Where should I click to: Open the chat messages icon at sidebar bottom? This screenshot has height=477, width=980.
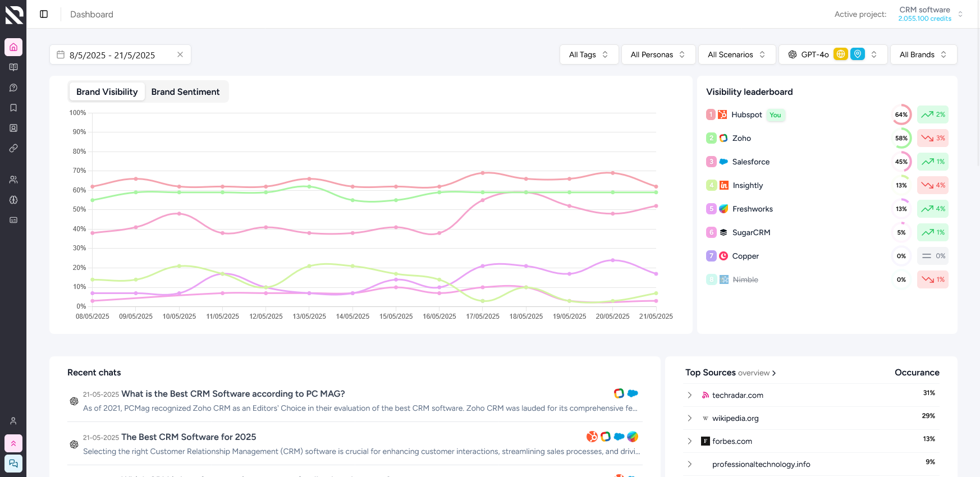[x=13, y=464]
